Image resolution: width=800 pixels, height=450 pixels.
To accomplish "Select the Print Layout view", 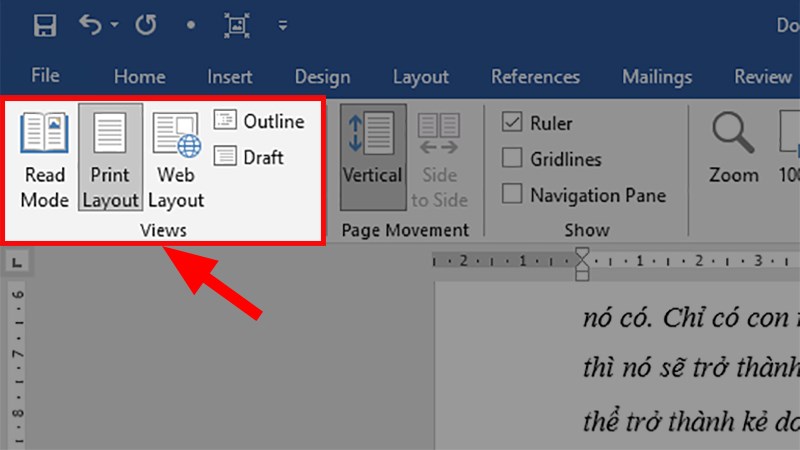I will 110,158.
